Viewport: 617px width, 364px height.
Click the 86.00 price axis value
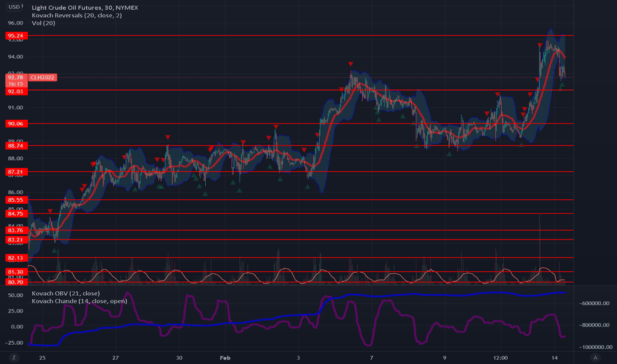click(x=15, y=192)
